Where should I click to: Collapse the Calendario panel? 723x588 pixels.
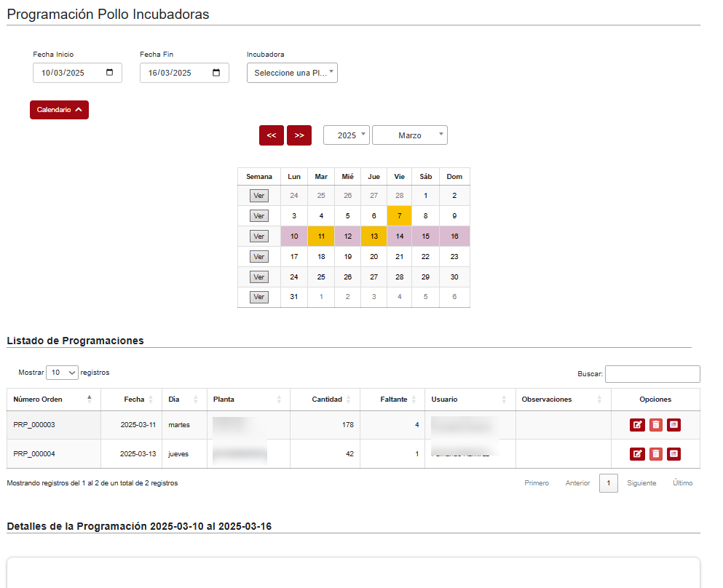pos(59,110)
